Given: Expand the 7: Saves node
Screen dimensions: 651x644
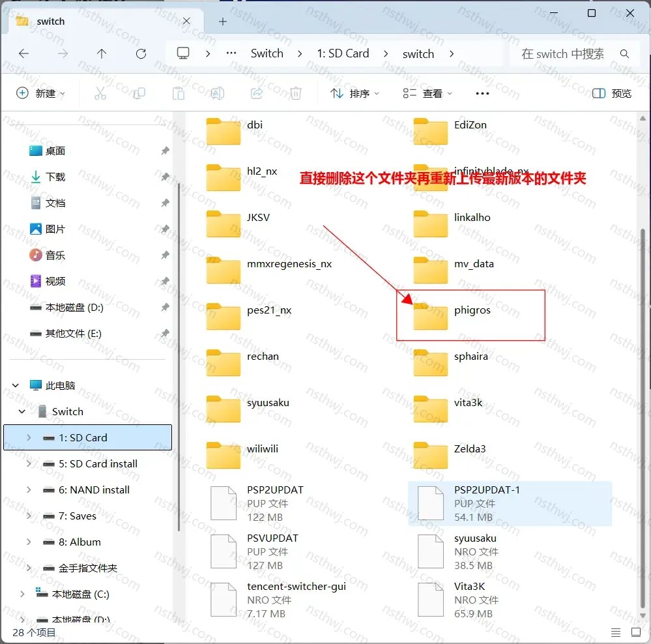Looking at the screenshot, I should coord(29,516).
